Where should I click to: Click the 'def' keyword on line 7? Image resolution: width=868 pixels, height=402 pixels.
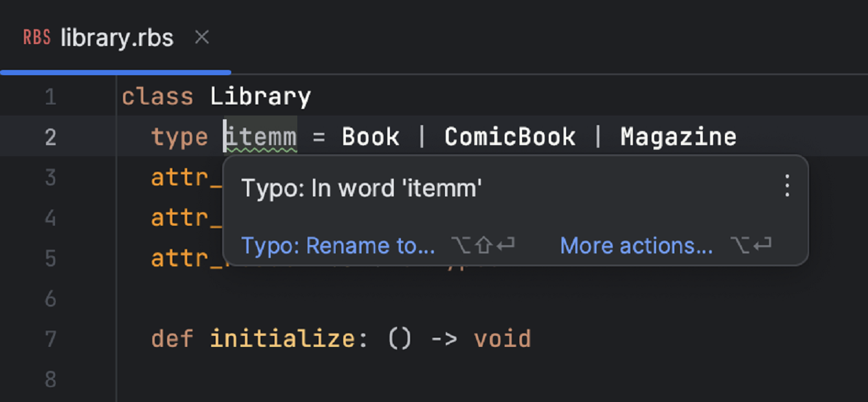pyautogui.click(x=172, y=338)
